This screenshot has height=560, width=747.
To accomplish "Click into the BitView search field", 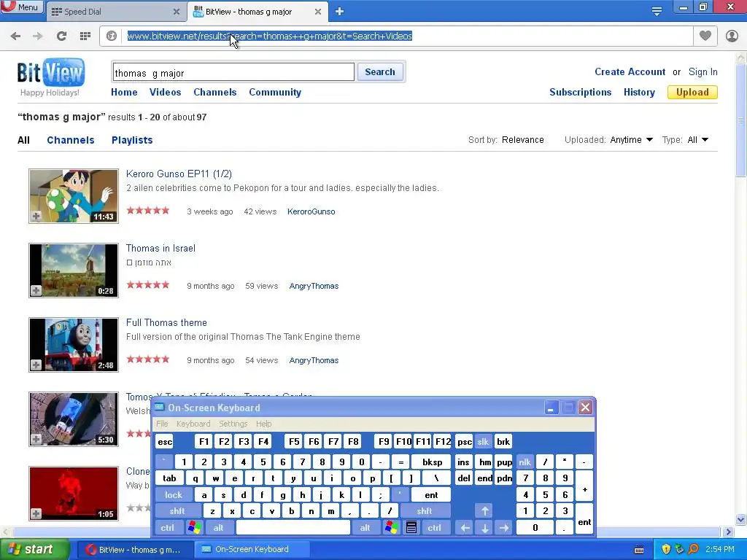I will pos(233,72).
